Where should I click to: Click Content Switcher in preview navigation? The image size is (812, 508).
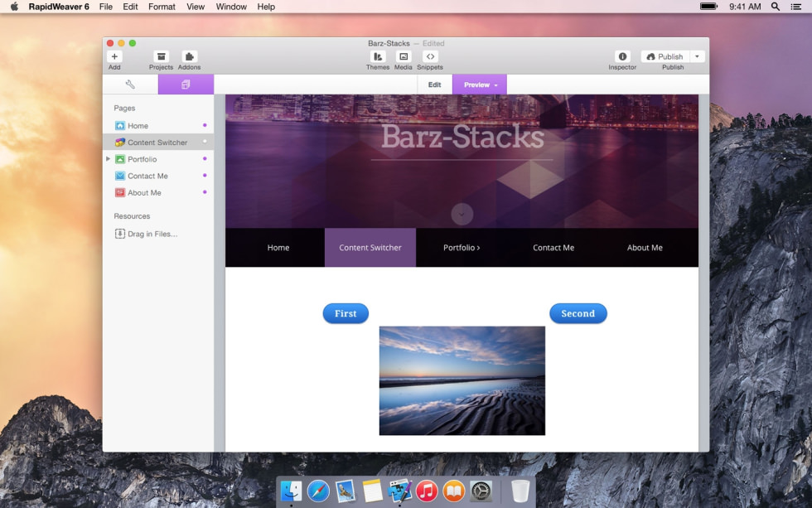coord(370,248)
